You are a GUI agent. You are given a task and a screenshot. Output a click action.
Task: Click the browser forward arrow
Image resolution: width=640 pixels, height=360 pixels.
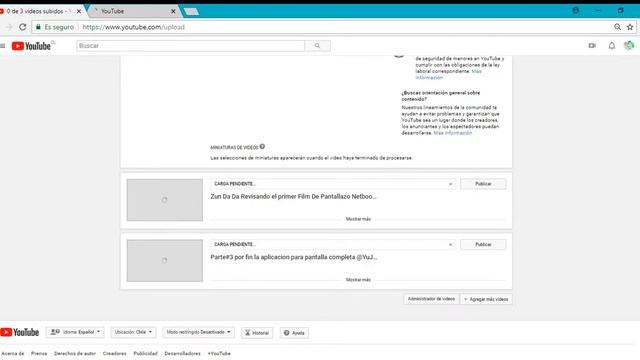click(9, 27)
